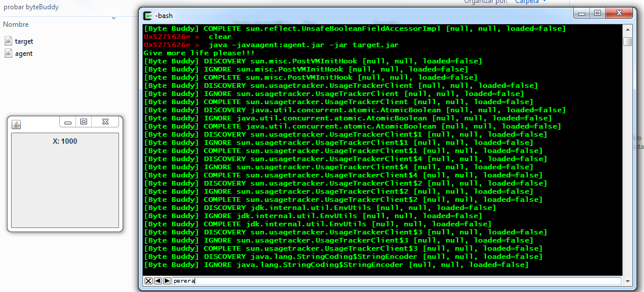Click the 'clear' command line in terminal
This screenshot has height=292, width=644.
click(x=188, y=37)
